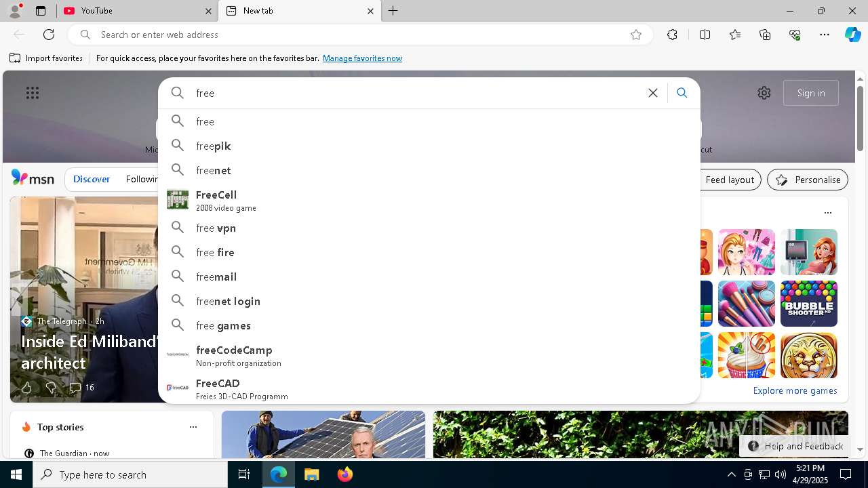Image resolution: width=868 pixels, height=488 pixels.
Task: Choose FreeCell 2008 video game suggestion
Action: (429, 200)
